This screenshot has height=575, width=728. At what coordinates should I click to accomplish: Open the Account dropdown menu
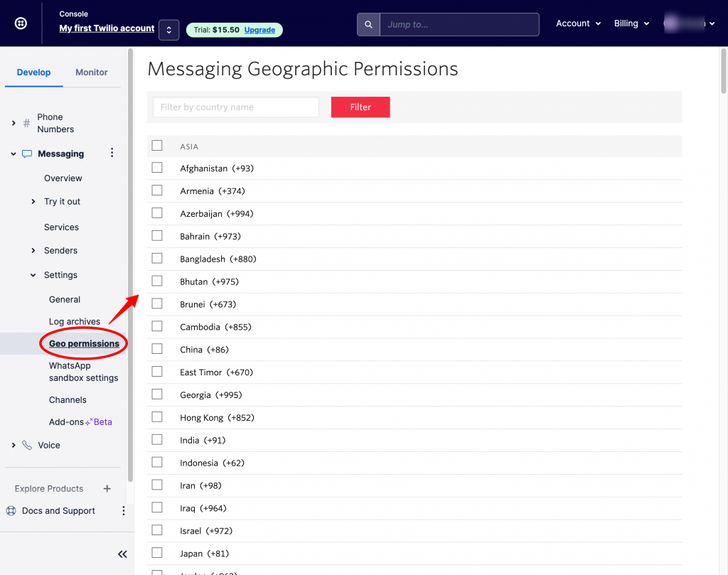click(579, 23)
